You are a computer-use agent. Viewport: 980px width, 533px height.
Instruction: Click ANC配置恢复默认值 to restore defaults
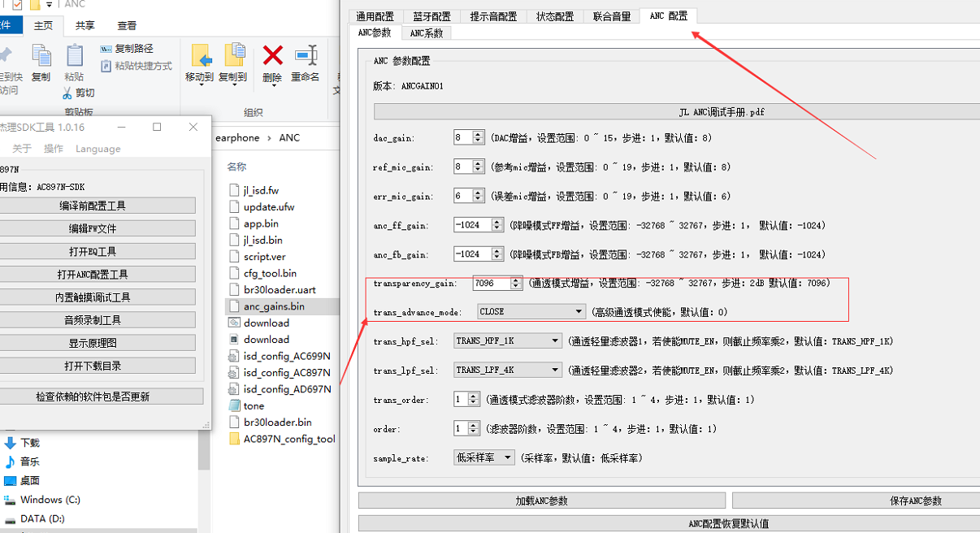coord(670,523)
